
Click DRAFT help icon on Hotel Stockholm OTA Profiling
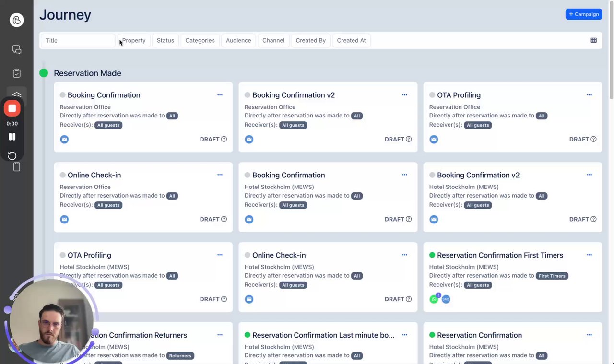coord(224,299)
